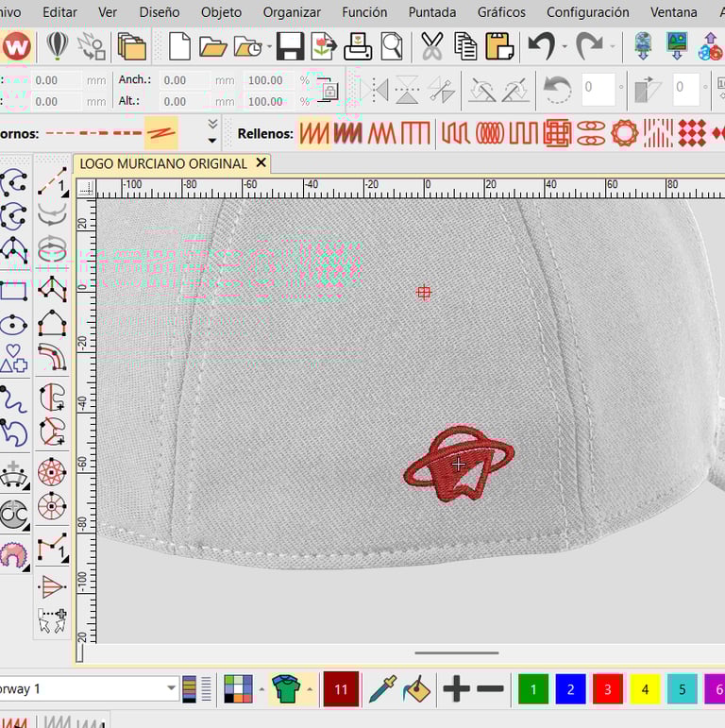Select yellow color swatch 4
The height and width of the screenshot is (728, 725).
(645, 689)
